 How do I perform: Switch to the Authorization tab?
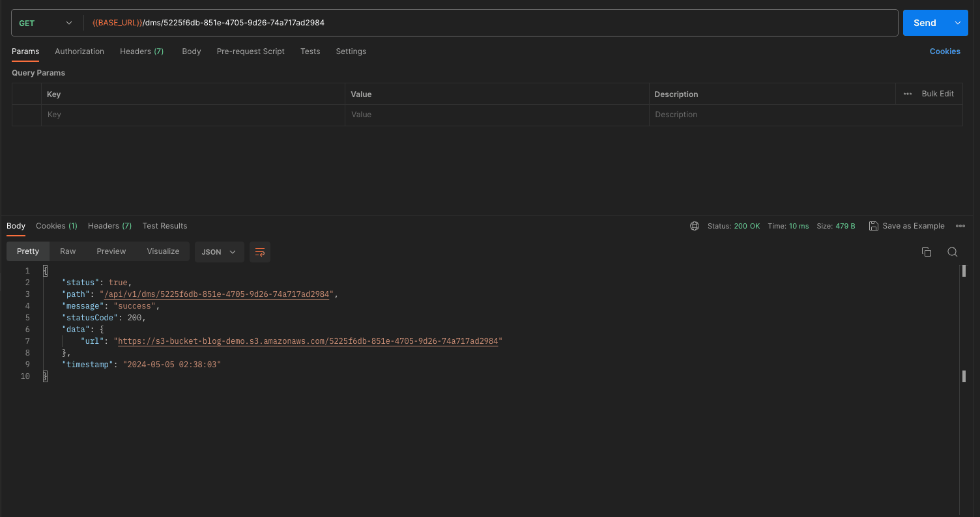(79, 51)
